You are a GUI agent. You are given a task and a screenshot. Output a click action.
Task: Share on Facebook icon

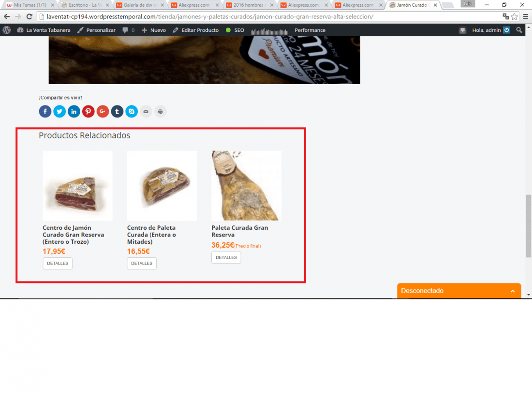tap(45, 111)
